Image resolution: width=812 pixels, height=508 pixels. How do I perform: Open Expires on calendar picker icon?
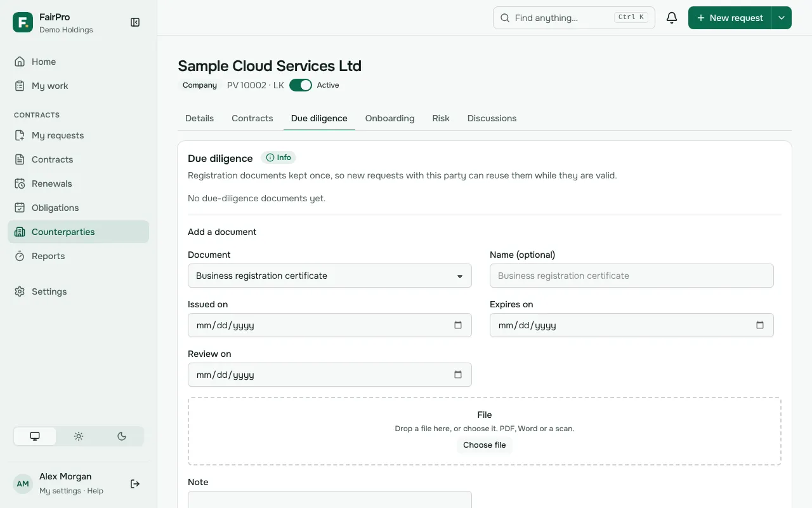[760, 325]
